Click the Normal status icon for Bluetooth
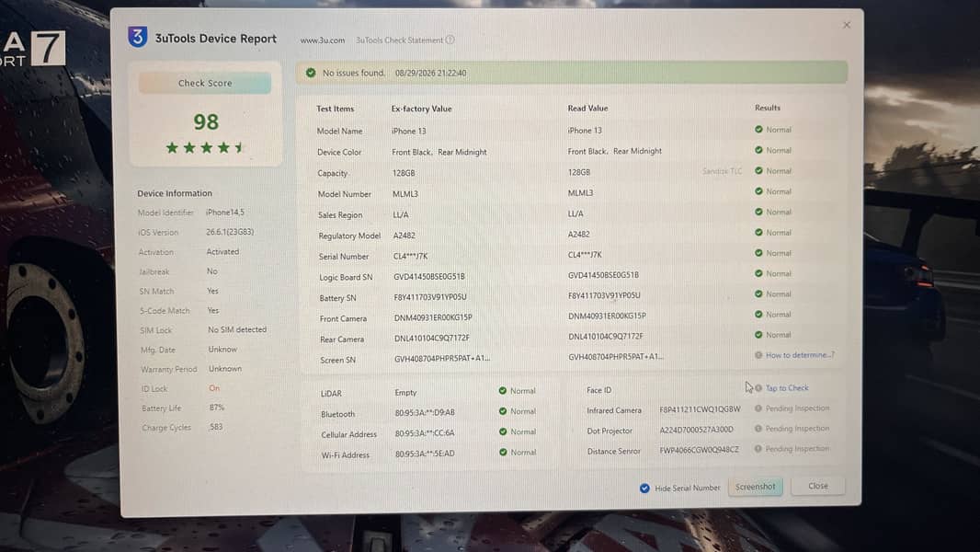Image resolution: width=980 pixels, height=552 pixels. click(503, 411)
